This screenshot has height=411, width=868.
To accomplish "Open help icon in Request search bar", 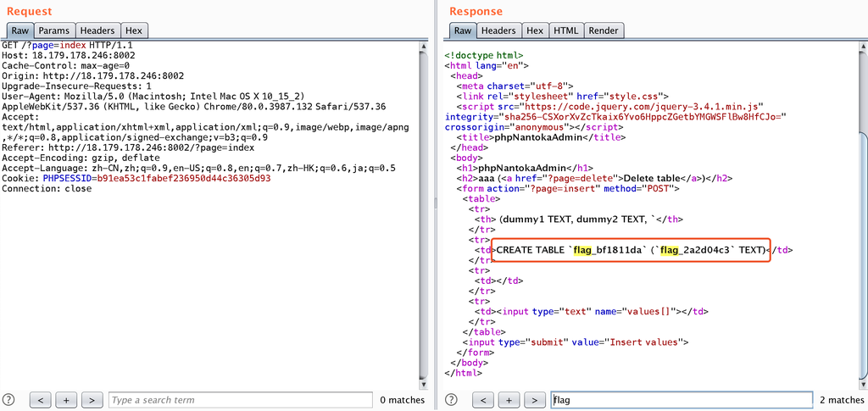I will pyautogui.click(x=9, y=400).
